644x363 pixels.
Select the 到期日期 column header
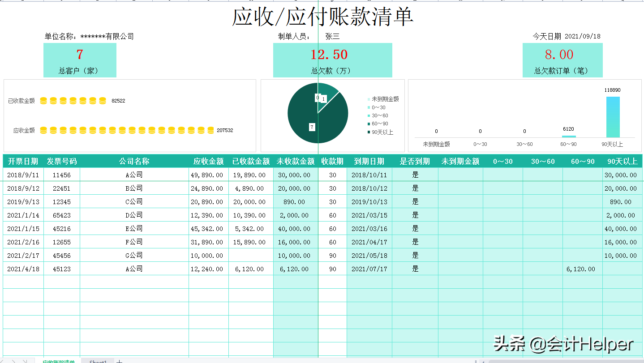point(369,161)
